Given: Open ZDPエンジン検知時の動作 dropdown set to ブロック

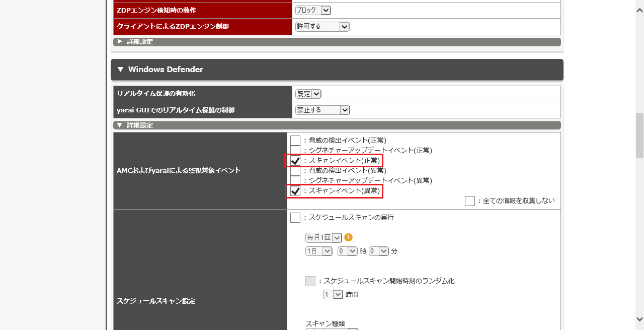Looking at the screenshot, I should (313, 10).
